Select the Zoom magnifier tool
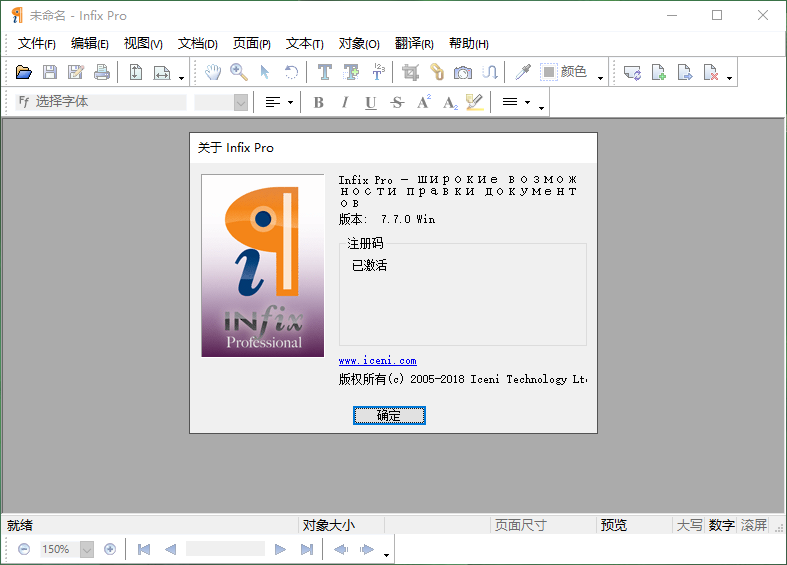This screenshot has width=787, height=565. [239, 72]
